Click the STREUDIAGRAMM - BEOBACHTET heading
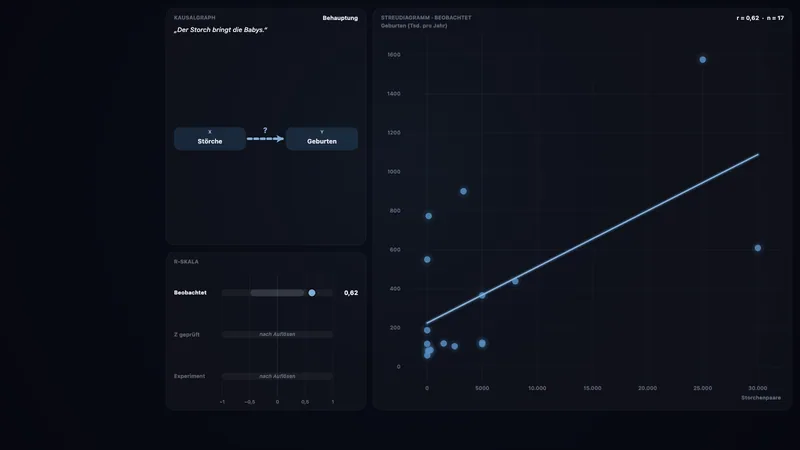 click(x=426, y=17)
